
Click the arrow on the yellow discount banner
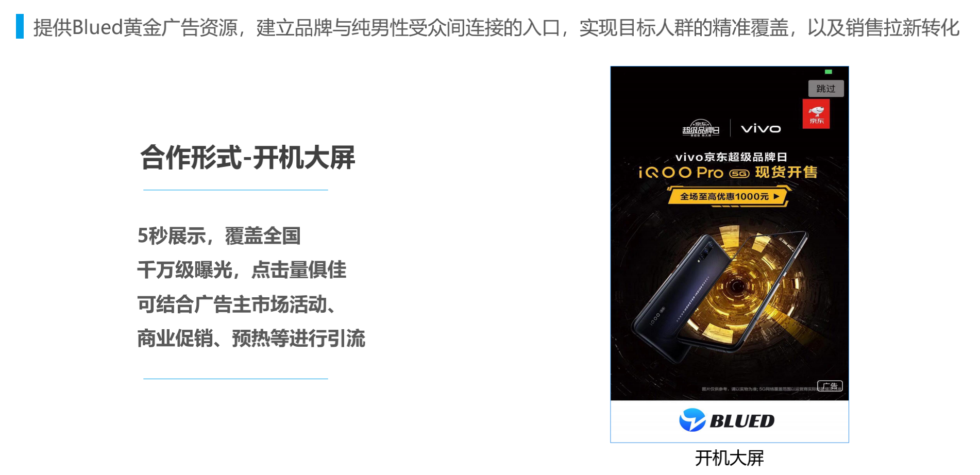[776, 196]
